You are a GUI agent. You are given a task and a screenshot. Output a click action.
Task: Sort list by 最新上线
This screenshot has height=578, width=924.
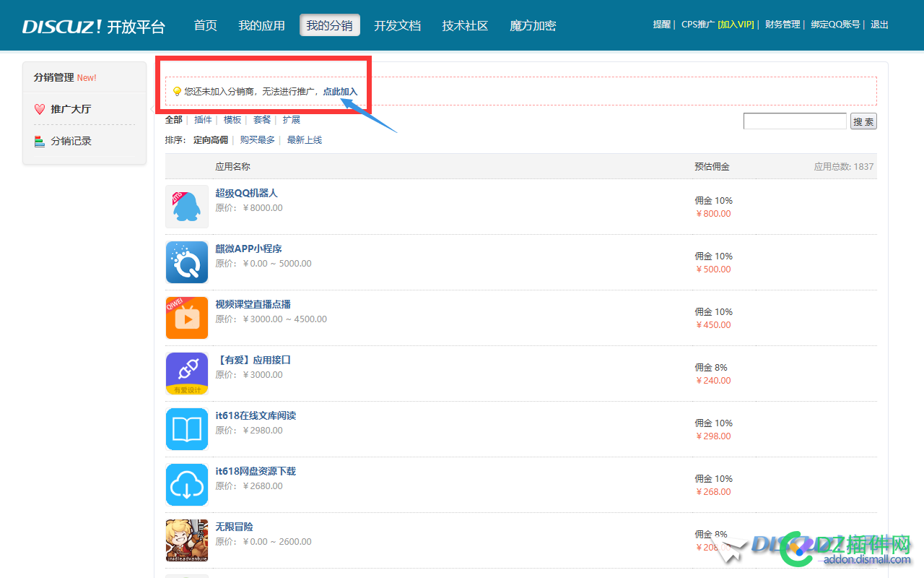point(305,140)
